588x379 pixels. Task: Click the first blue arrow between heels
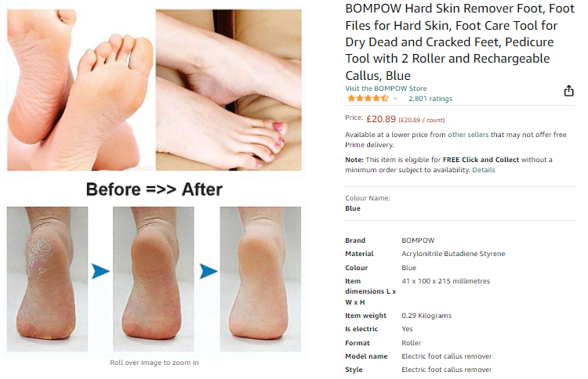point(100,271)
